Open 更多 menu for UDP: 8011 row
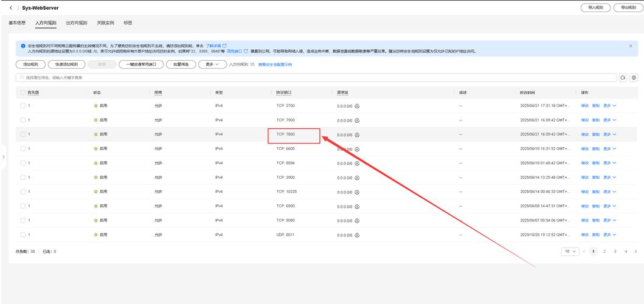This screenshot has height=304, width=644. [610, 235]
